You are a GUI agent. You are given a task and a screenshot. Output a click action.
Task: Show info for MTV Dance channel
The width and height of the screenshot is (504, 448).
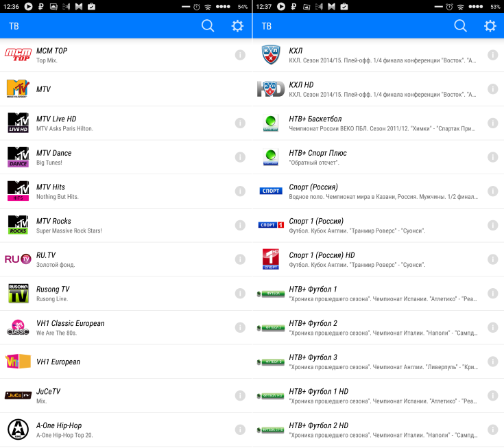tap(240, 157)
